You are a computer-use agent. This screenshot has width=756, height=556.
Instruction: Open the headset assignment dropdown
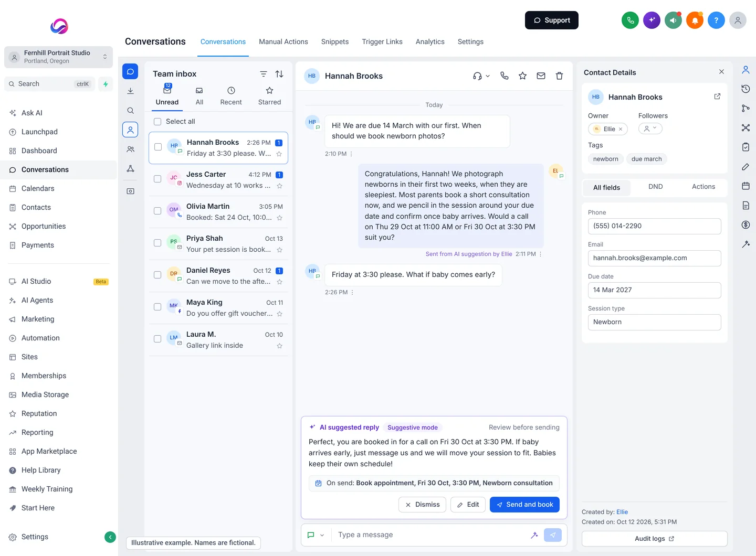(481, 76)
